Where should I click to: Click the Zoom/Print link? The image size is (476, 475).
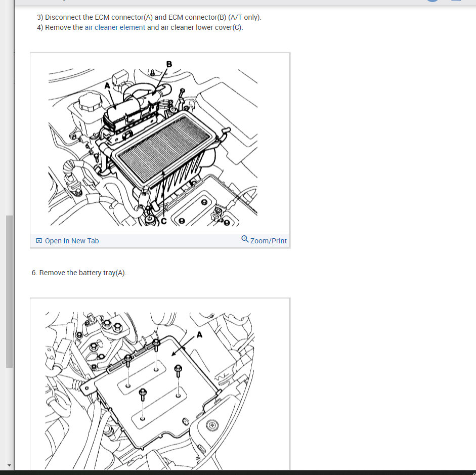269,241
